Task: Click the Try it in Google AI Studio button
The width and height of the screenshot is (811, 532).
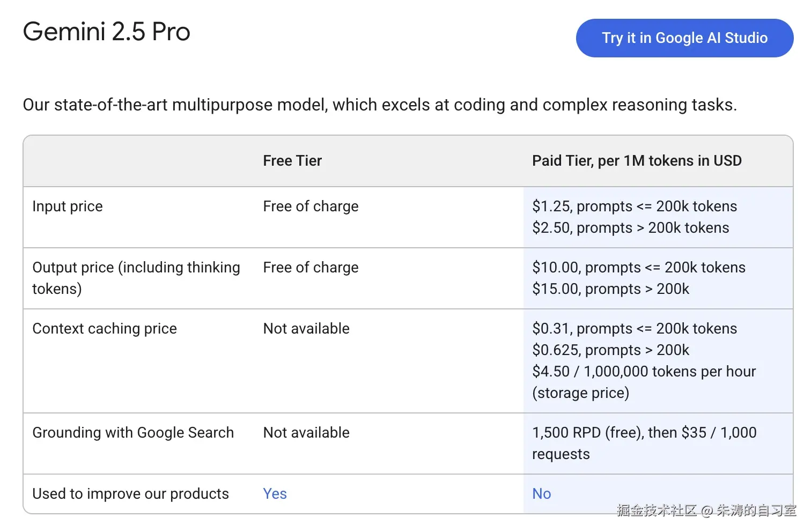Action: (684, 38)
